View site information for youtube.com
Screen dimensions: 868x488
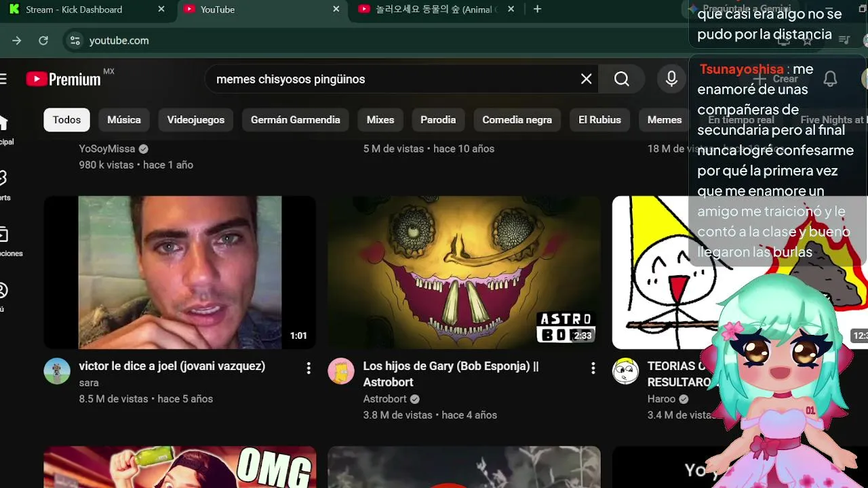tap(75, 41)
